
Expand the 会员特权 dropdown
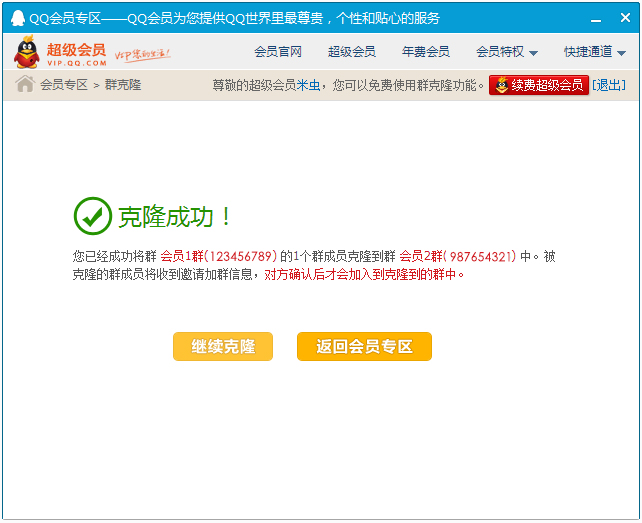pos(507,52)
